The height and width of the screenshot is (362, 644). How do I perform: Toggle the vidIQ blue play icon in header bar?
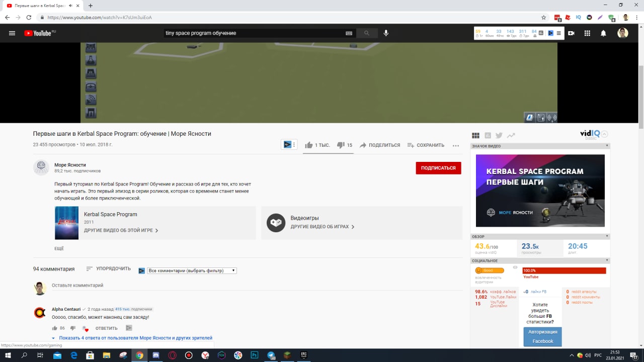[x=550, y=33]
